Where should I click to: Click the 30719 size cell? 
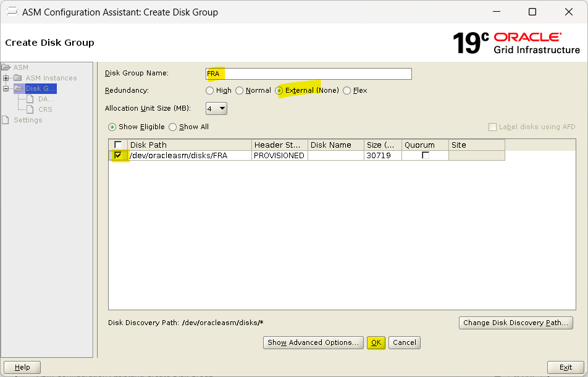click(383, 155)
